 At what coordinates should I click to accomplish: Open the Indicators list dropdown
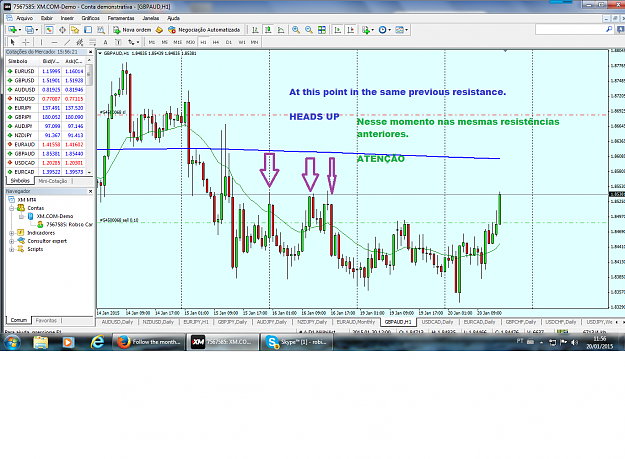click(x=368, y=30)
